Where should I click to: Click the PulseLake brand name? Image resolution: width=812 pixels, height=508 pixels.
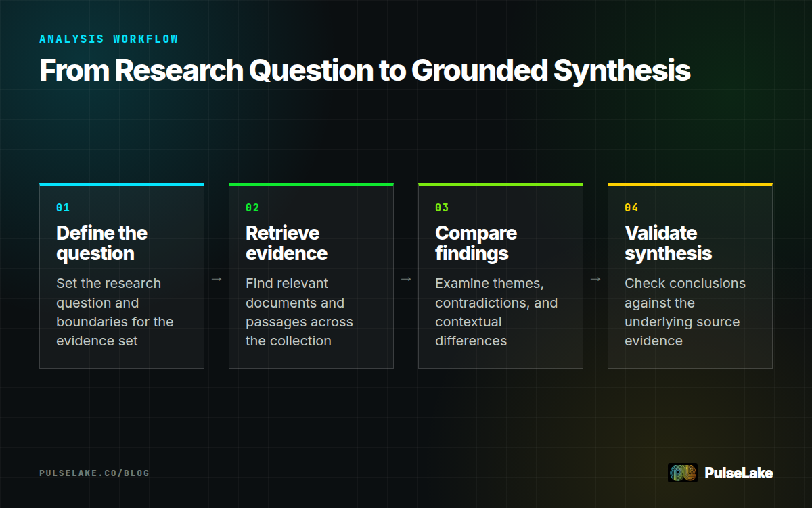pyautogui.click(x=738, y=473)
